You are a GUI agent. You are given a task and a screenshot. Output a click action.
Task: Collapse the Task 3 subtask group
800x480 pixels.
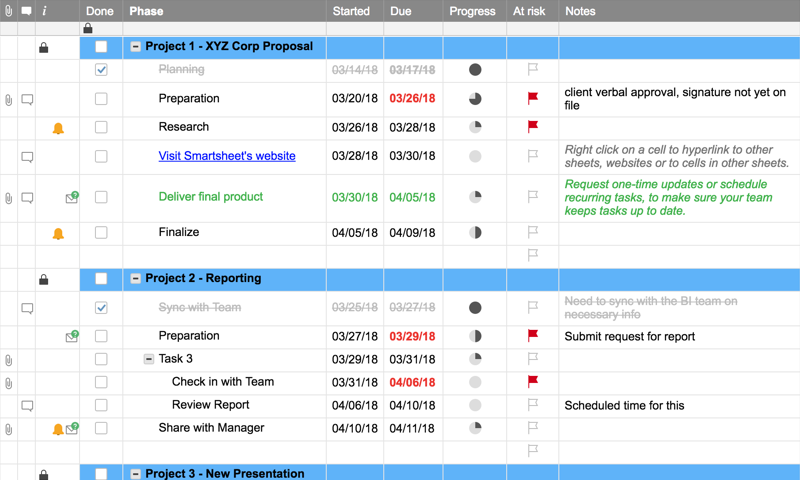[x=149, y=359]
